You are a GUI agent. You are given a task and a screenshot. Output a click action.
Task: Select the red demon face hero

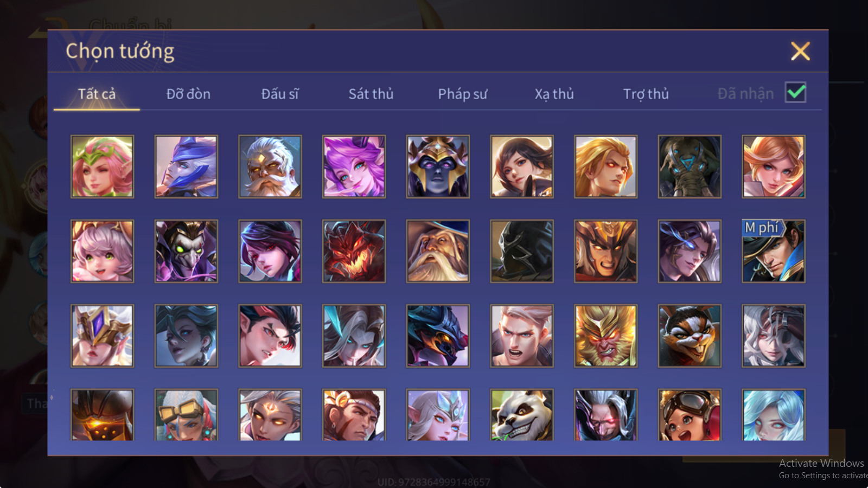tap(354, 251)
